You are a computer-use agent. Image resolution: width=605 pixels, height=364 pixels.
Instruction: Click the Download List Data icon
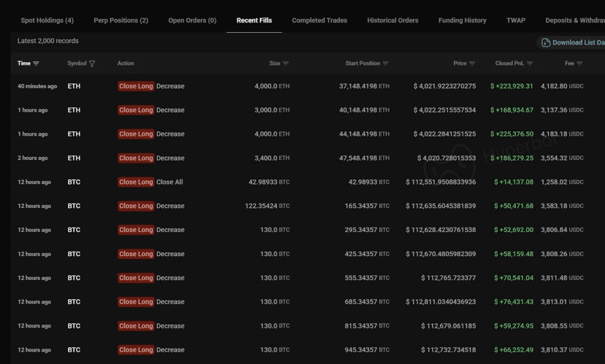(545, 43)
